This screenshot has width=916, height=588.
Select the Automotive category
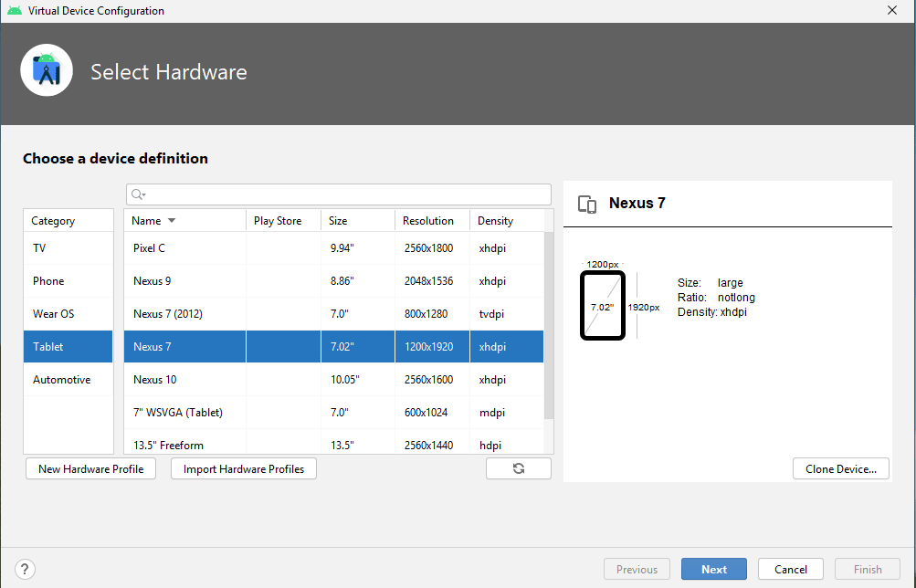click(x=68, y=380)
